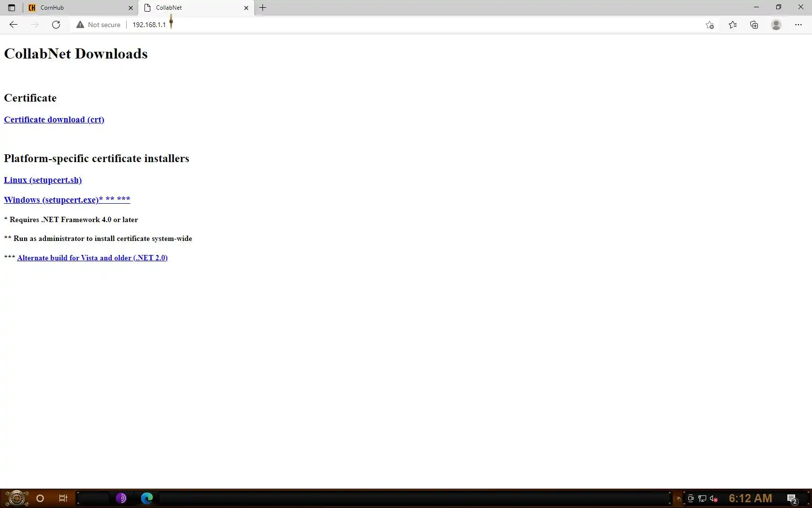Screen dimensions: 812x508
Task: Launch Tor Browser from taskbar
Action: pyautogui.click(x=121, y=498)
